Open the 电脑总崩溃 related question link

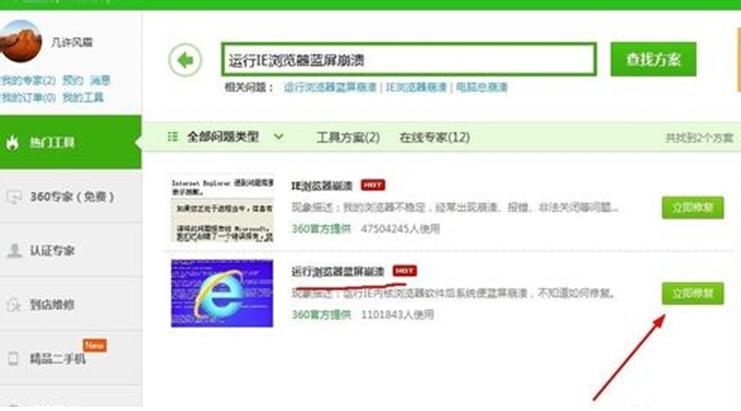point(482,88)
